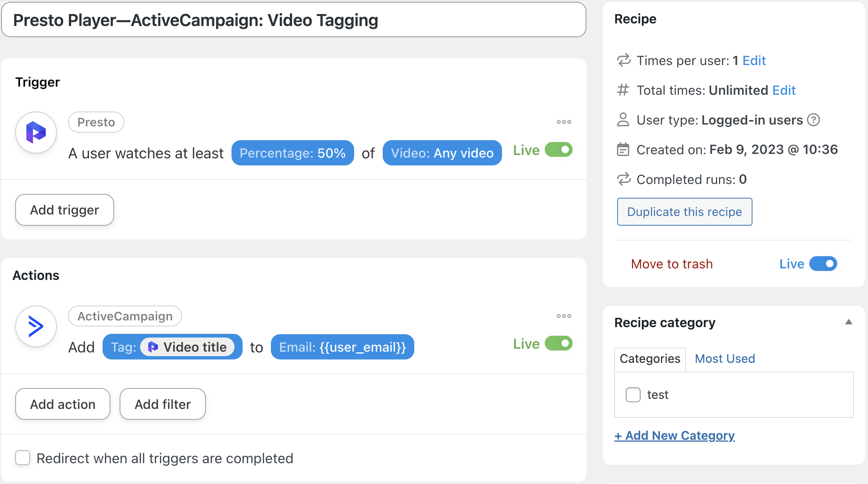Switch to the Most Used tab

tap(725, 359)
